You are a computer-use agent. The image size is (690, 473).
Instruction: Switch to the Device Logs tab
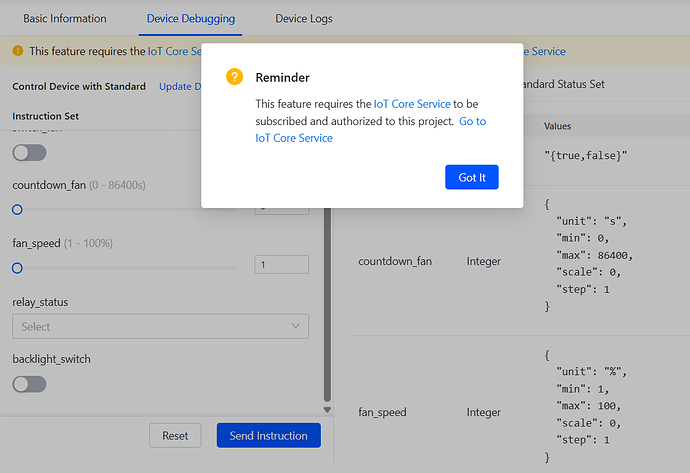point(304,18)
